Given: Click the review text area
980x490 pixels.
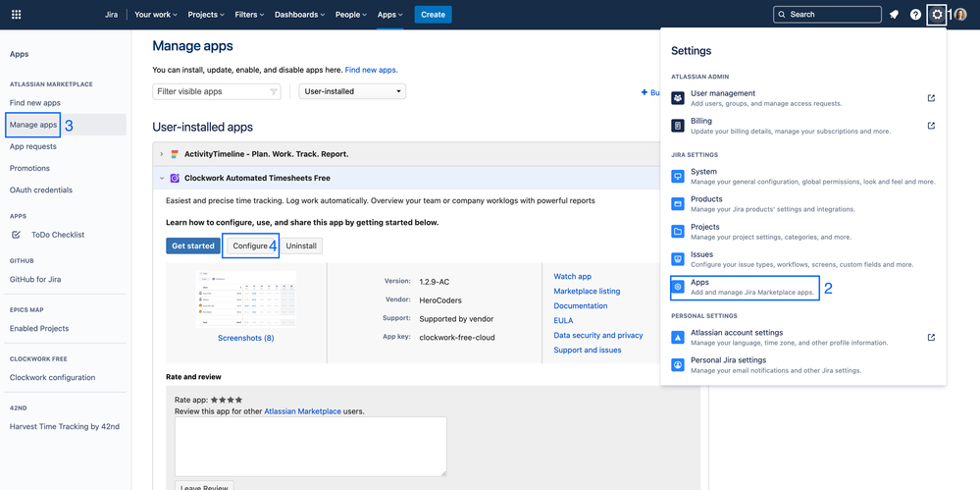Looking at the screenshot, I should [311, 447].
